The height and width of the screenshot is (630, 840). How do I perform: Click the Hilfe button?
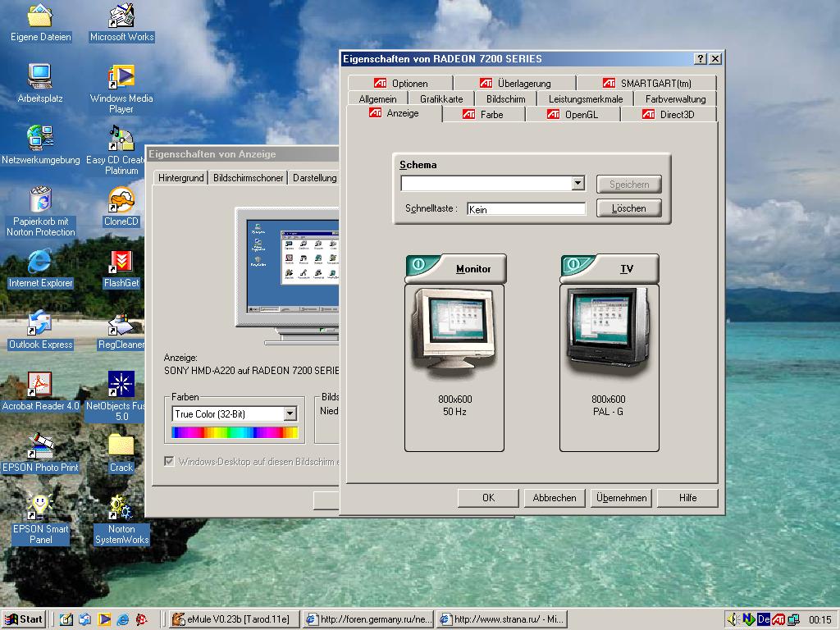coord(688,498)
